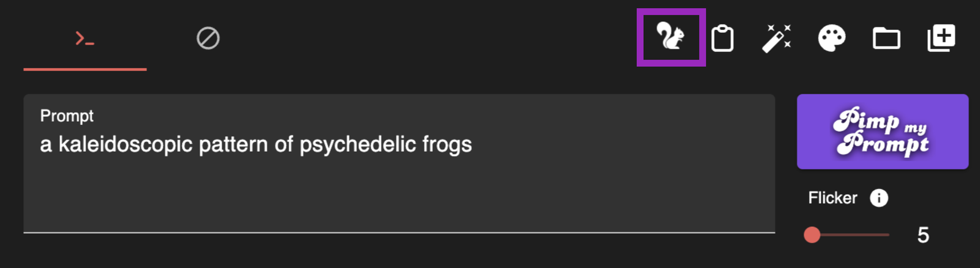980x268 pixels.
Task: Click the right end of Flicker slider track
Action: 887,235
